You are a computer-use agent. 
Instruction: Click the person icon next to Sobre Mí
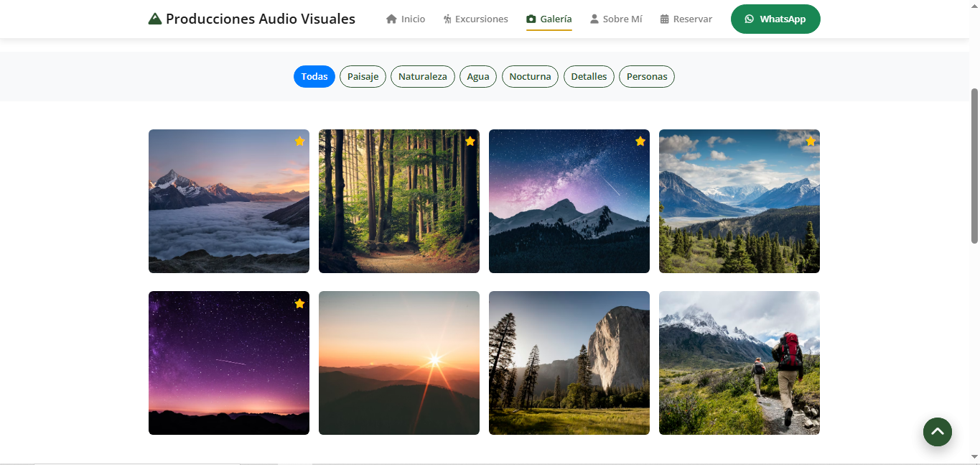point(594,19)
